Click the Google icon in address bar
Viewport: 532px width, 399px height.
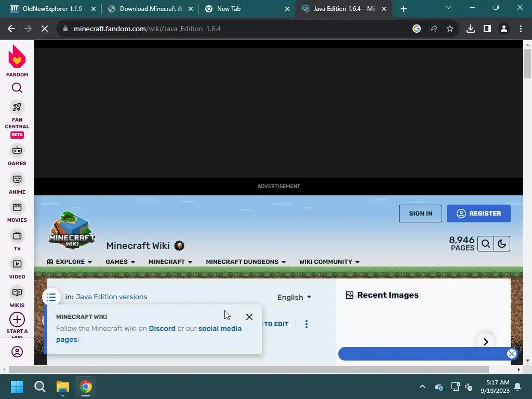click(x=417, y=29)
